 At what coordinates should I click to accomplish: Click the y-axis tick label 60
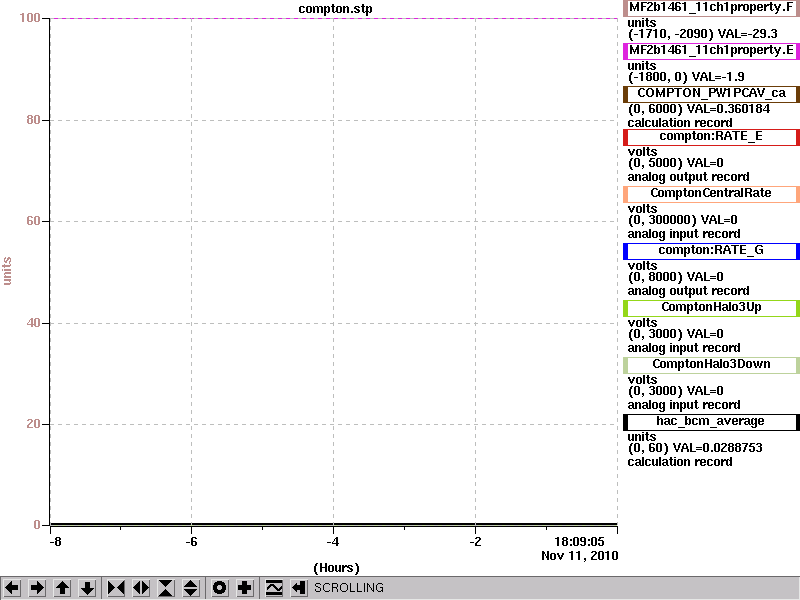[33, 221]
